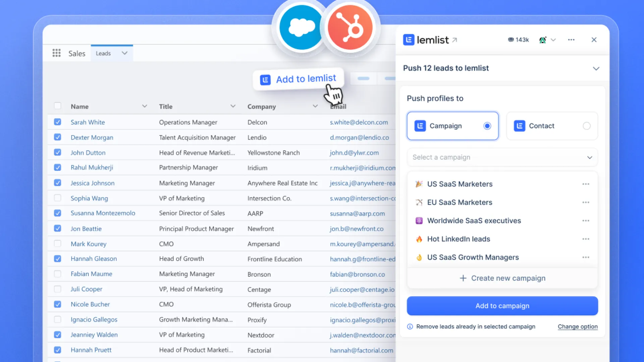Click email fabian@bronson.co
This screenshot has width=644, height=362.
point(357,274)
